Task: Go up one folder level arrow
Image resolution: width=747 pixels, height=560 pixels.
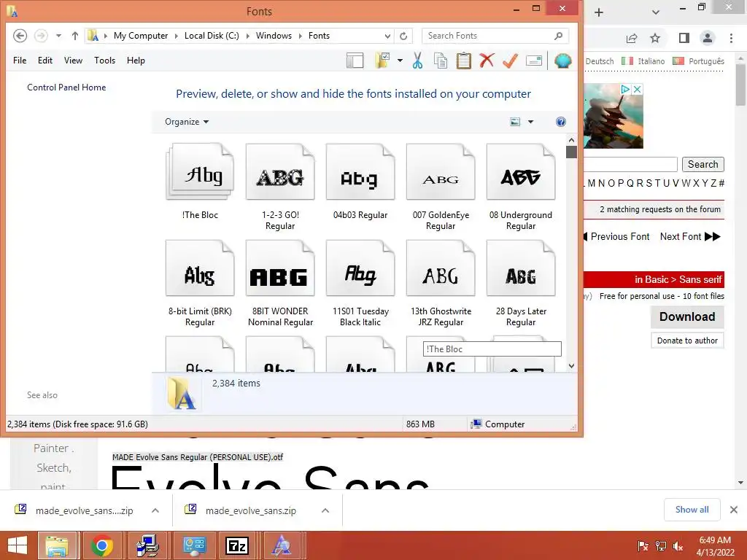Action: tap(75, 36)
